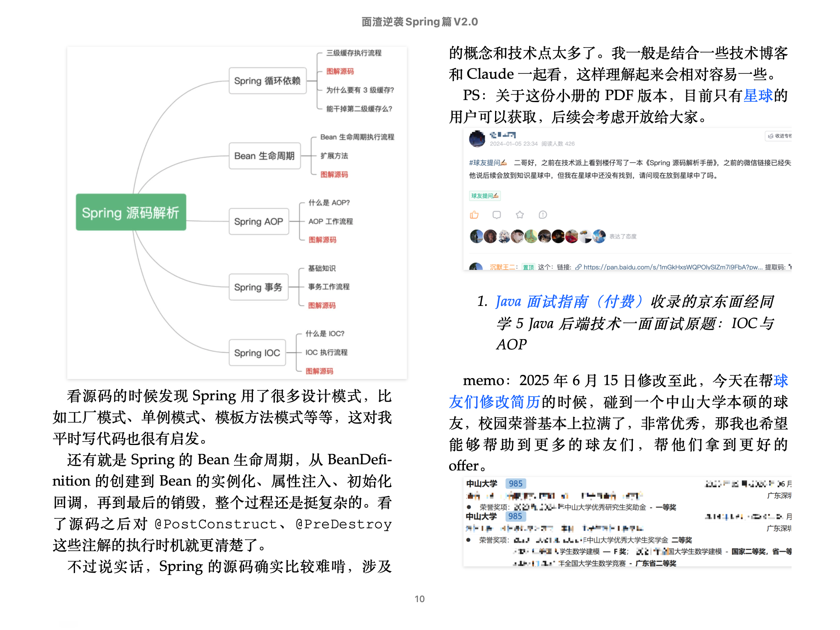This screenshot has height=630, width=840.
Task: Select the green Spring 源码解析 root node
Action: tap(130, 212)
